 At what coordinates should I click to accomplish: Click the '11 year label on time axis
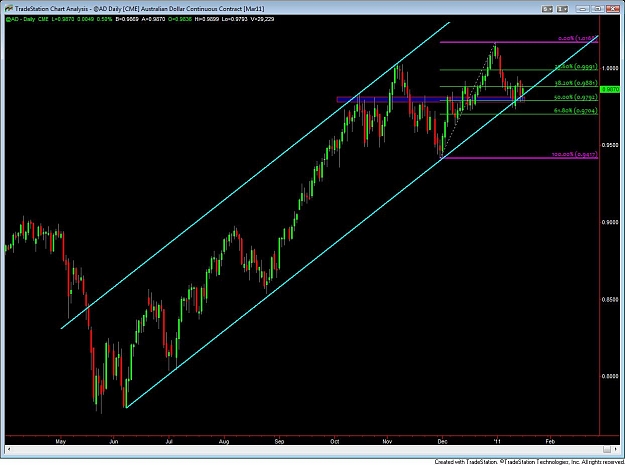coord(497,441)
